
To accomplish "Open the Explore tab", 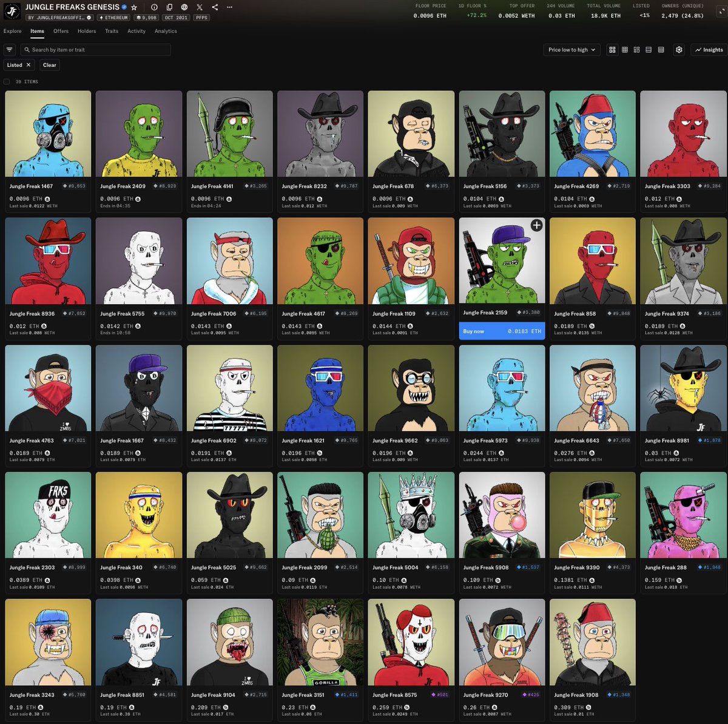I will pyautogui.click(x=12, y=31).
